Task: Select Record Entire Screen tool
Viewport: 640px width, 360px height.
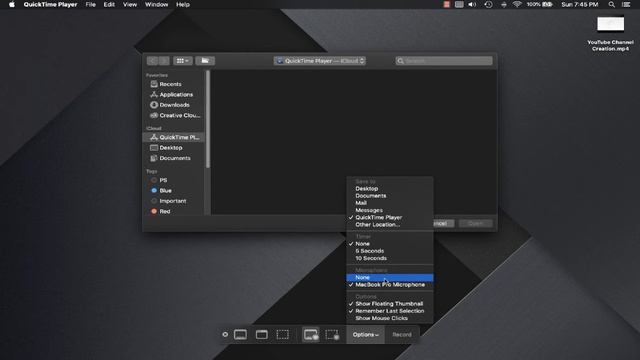Action: (311, 335)
